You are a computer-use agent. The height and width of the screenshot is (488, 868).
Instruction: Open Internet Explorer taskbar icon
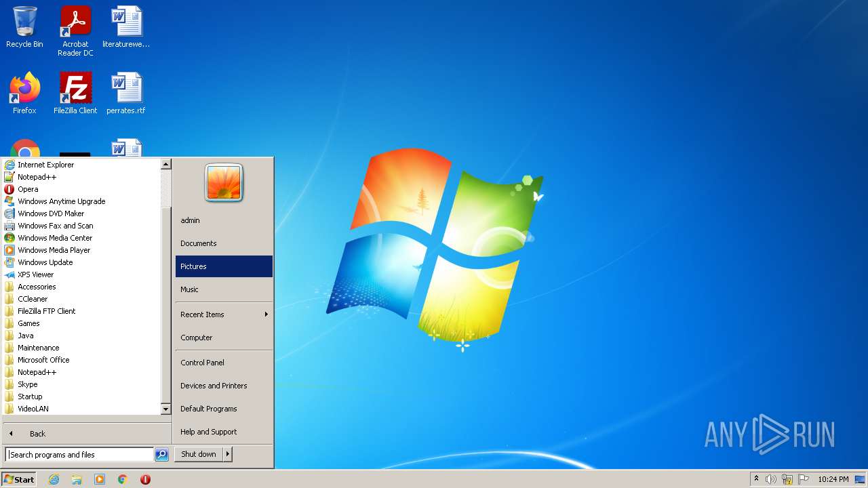[x=54, y=479]
